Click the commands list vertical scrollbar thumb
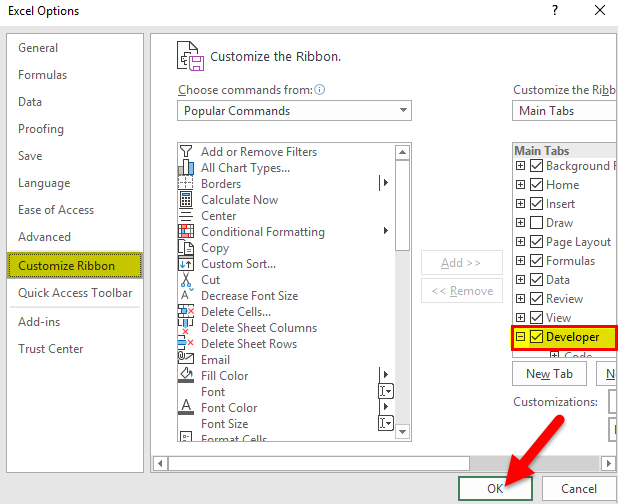618x504 pixels. point(402,205)
